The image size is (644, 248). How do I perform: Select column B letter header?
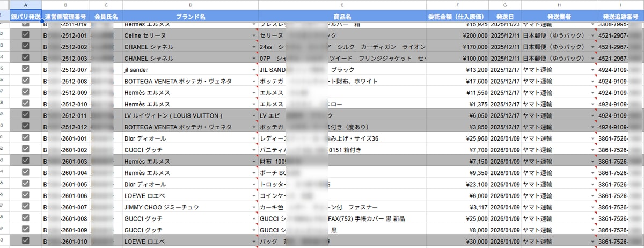pyautogui.click(x=65, y=5)
